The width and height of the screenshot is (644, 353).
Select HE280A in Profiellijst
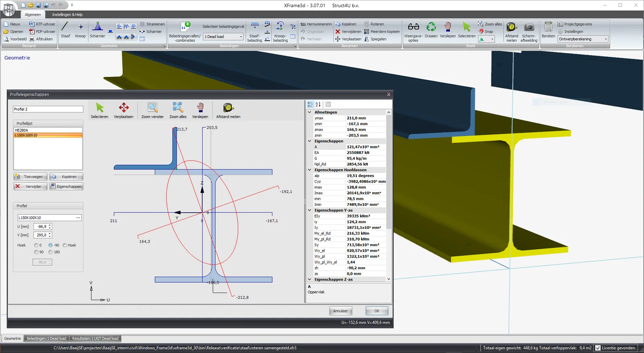(48, 130)
